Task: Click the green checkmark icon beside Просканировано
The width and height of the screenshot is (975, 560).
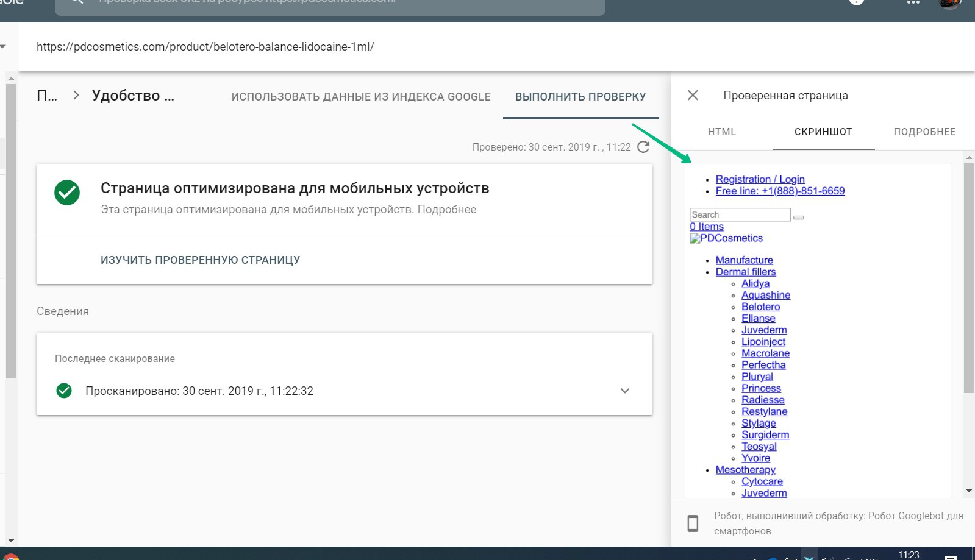Action: [64, 391]
